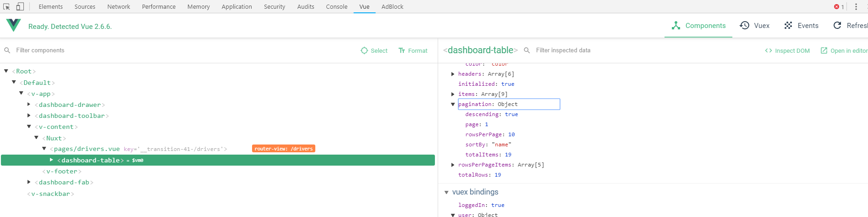Click the inspected data search icon
This screenshot has width=868, height=217.
click(x=527, y=50)
